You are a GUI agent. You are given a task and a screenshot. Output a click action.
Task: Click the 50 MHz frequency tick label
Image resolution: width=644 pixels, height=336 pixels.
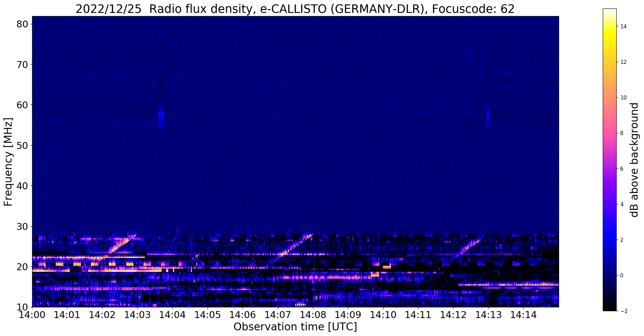pyautogui.click(x=22, y=145)
